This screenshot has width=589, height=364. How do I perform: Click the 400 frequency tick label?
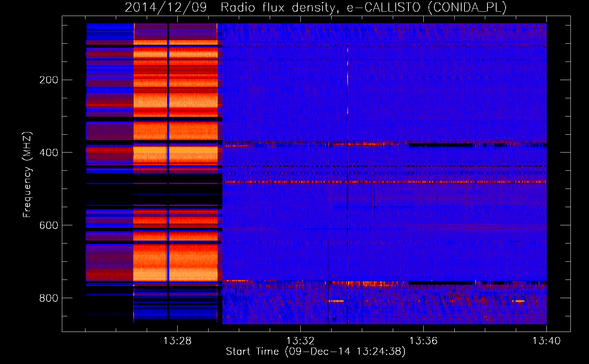49,153
